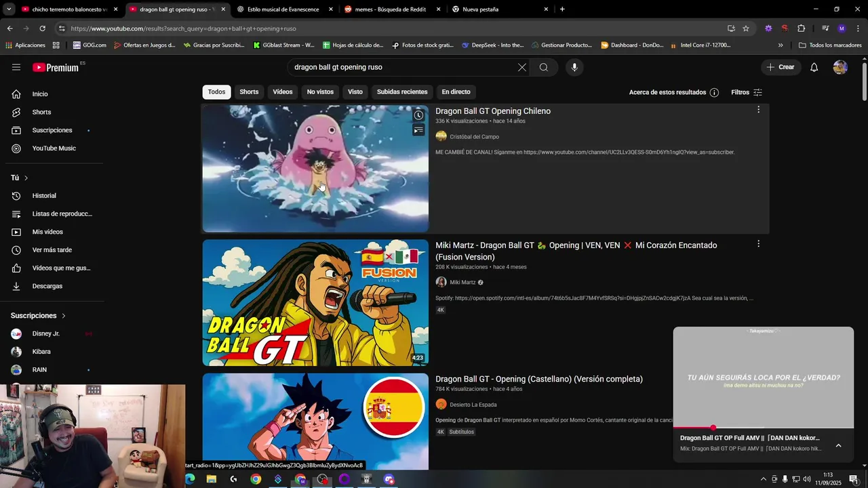Open Chrome from the Windows taskbar
The image size is (868, 488).
point(256,479)
